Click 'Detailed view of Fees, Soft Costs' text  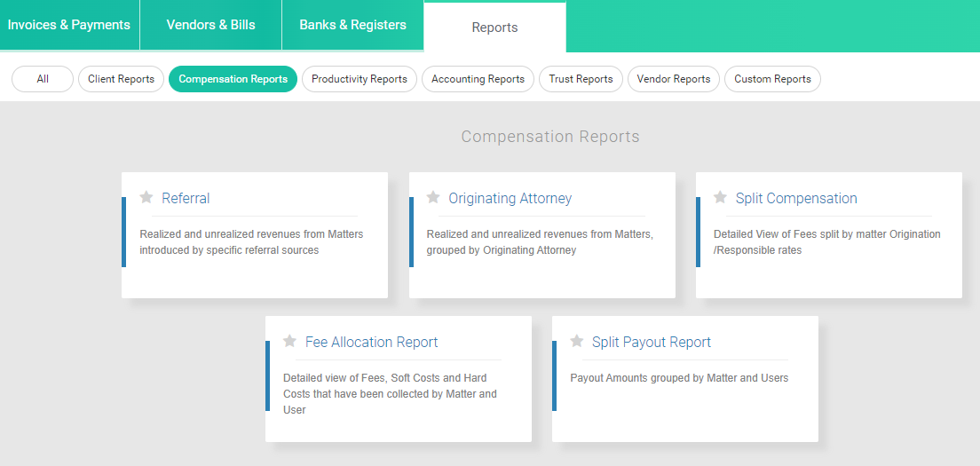pyautogui.click(x=390, y=394)
